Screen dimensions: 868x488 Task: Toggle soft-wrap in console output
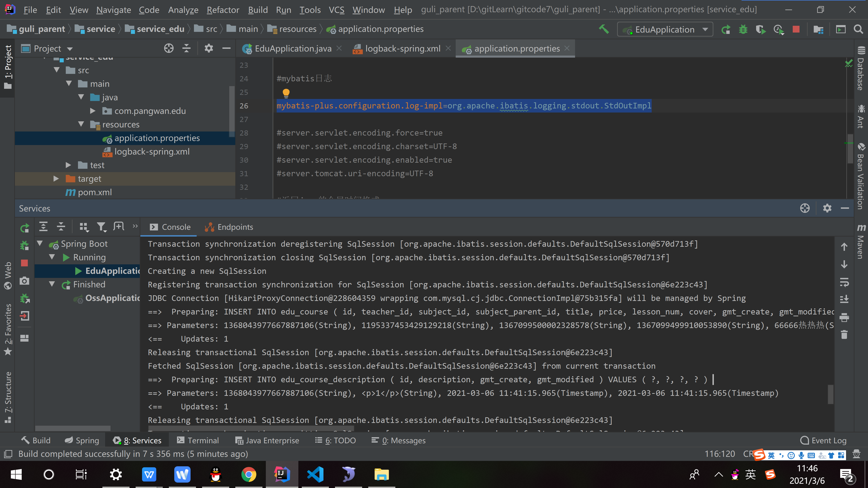pyautogui.click(x=844, y=282)
